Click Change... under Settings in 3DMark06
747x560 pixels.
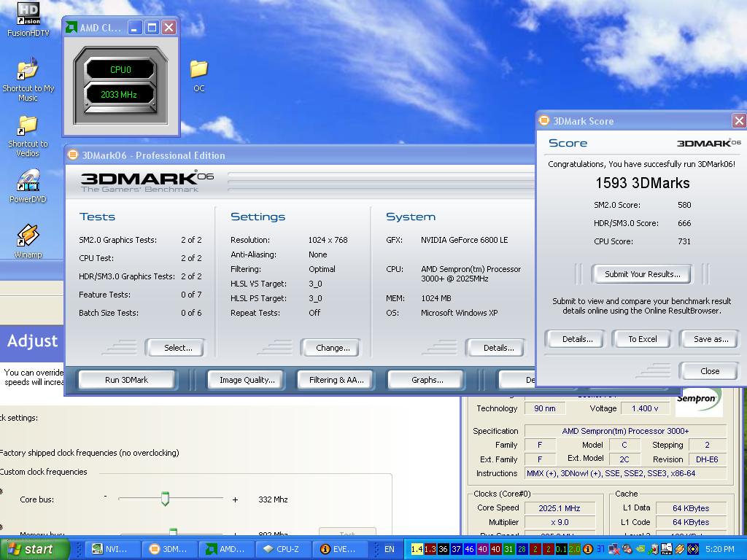coord(330,348)
